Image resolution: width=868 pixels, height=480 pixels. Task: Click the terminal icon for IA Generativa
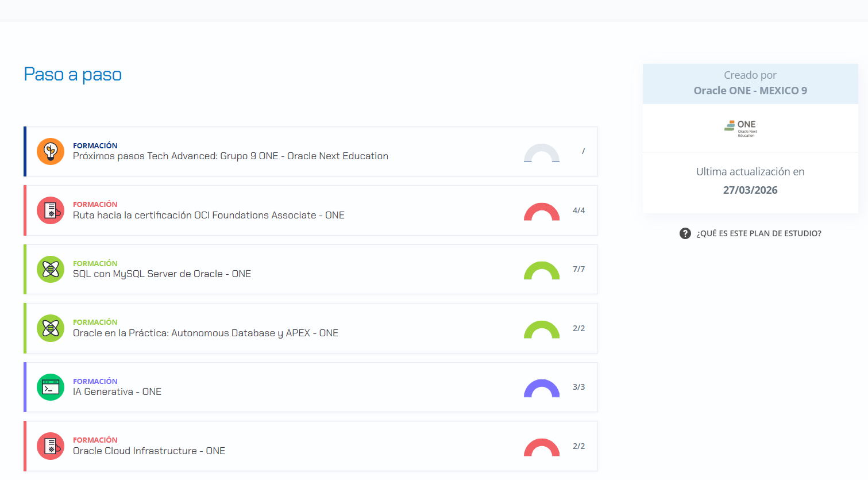point(51,387)
